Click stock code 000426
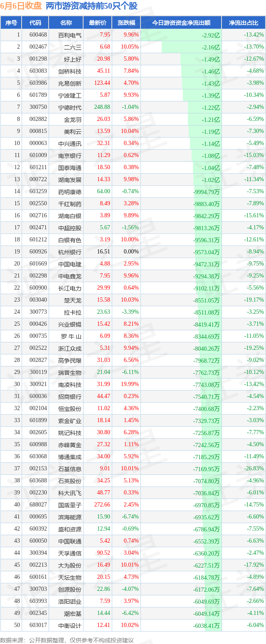This screenshot has width=266, height=644. 38,324
